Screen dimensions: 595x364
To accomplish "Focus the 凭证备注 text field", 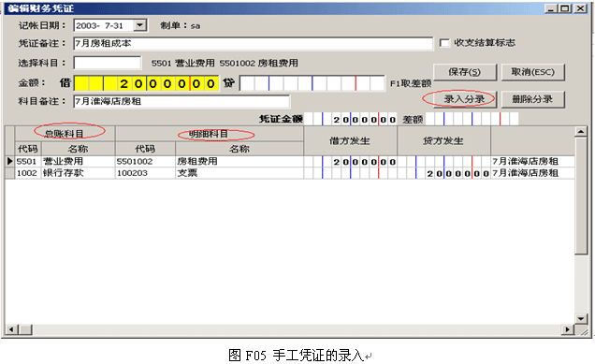I will click(254, 44).
